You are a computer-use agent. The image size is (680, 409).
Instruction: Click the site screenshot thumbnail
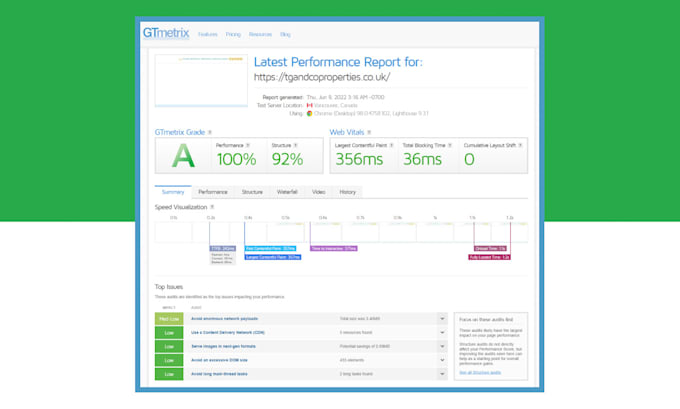pyautogui.click(x=201, y=81)
